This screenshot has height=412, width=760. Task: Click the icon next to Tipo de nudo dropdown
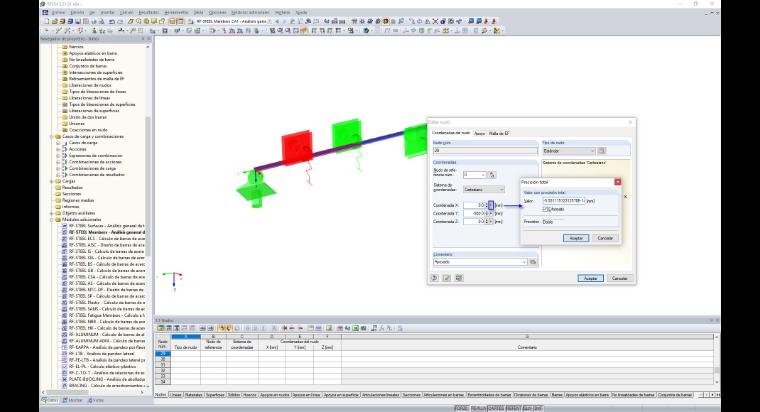click(602, 151)
